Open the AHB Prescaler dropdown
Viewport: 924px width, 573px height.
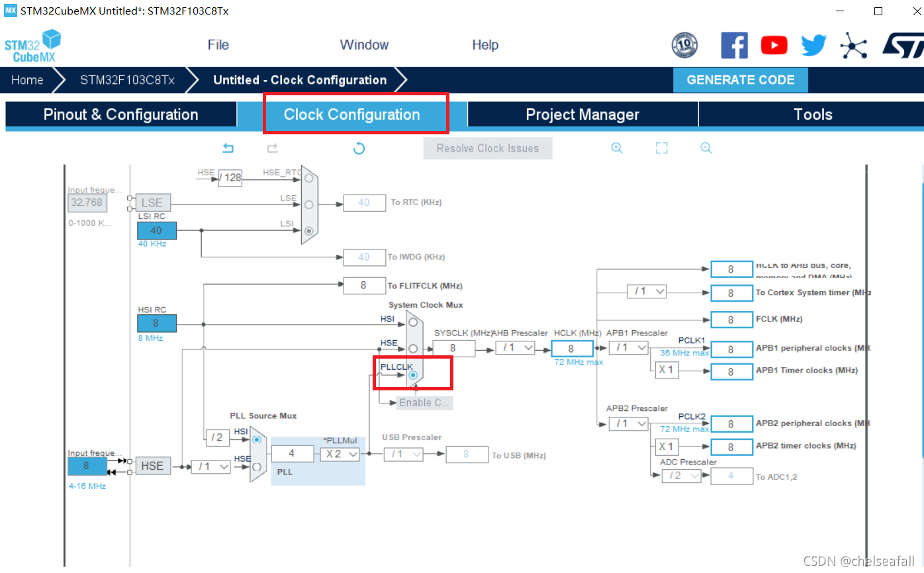[x=515, y=347]
